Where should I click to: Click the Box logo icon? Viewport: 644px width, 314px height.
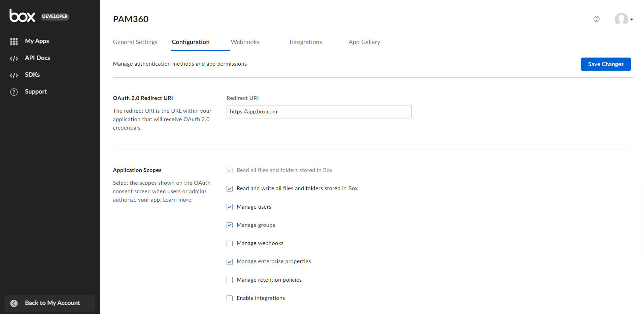[22, 16]
